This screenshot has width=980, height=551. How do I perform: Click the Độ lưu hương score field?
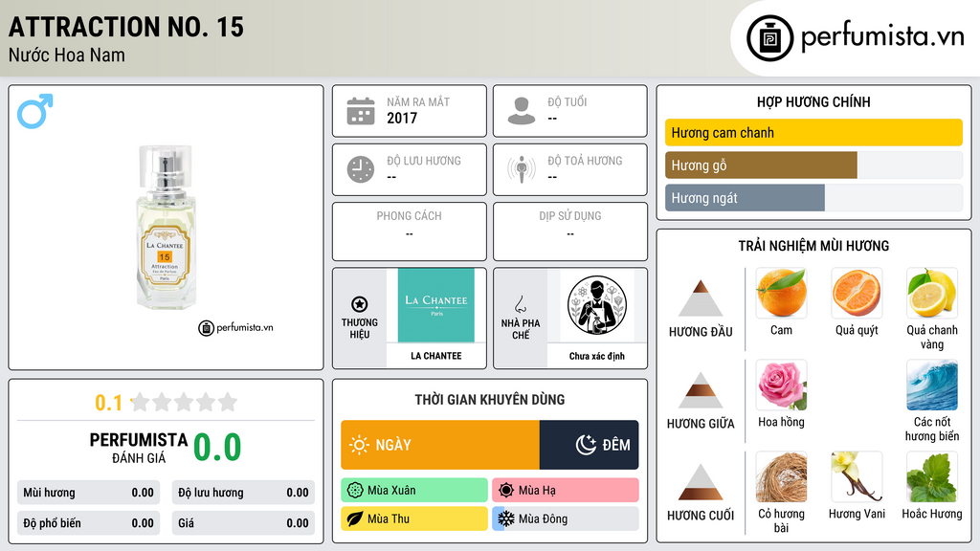tap(243, 493)
